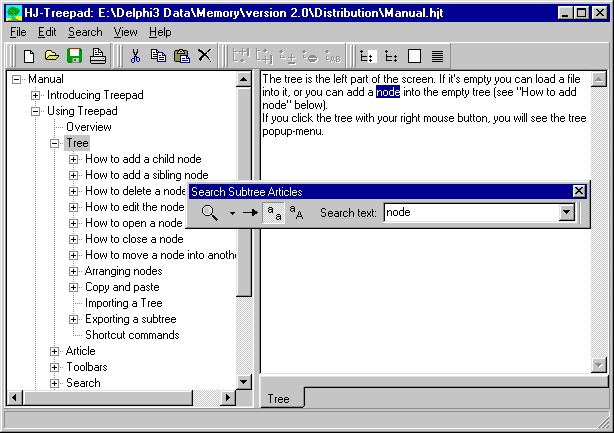Viewport: 614px width, 433px height.
Task: Select the Overview tree item
Action: tap(89, 127)
